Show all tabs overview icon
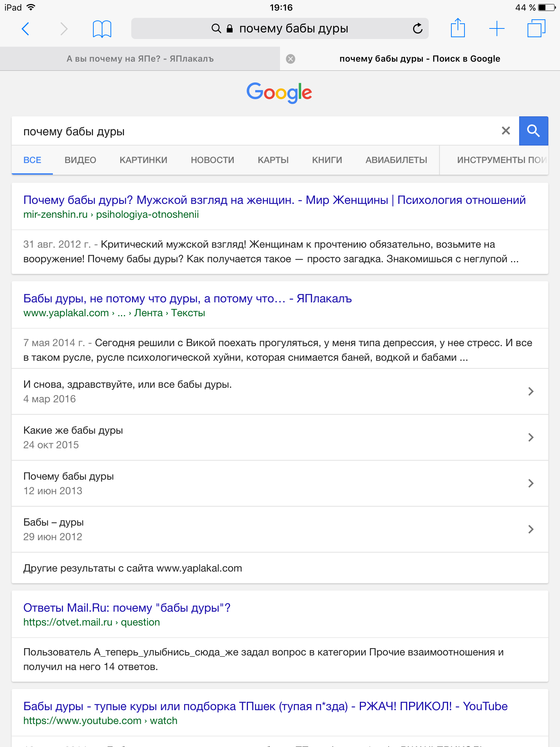 pyautogui.click(x=536, y=28)
